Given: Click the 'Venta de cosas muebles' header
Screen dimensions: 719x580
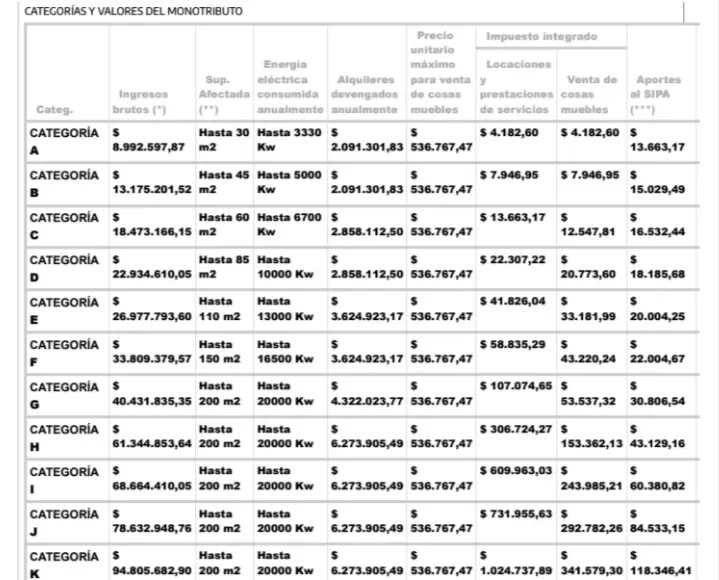Looking at the screenshot, I should 589,94.
